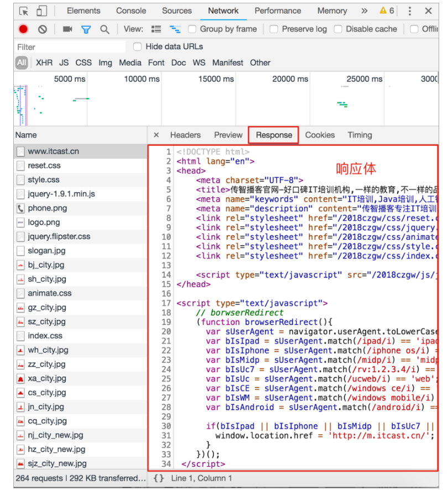Toggle the device toolbar icon

(41, 11)
